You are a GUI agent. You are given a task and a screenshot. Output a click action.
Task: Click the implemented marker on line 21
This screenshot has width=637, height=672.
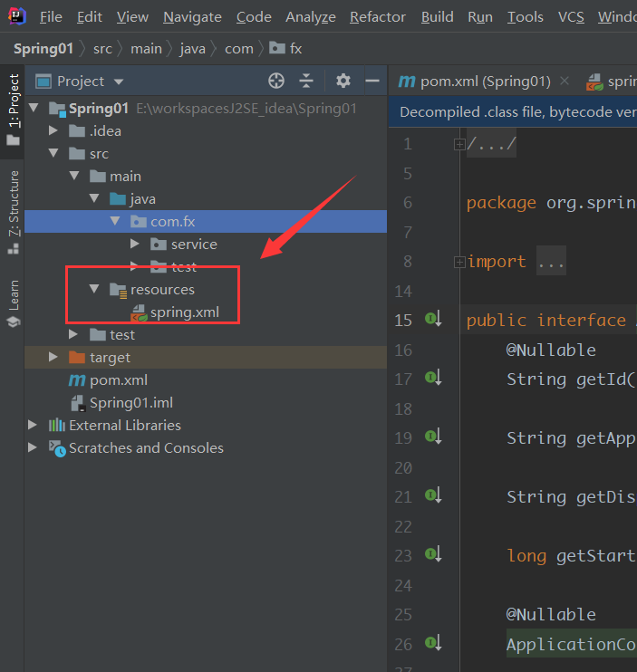coord(433,495)
